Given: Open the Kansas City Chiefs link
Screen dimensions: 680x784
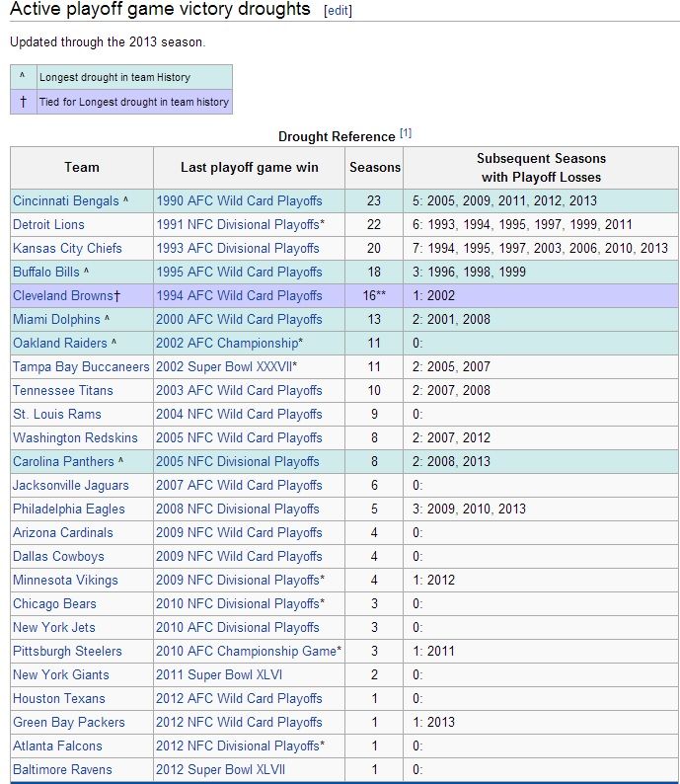Looking at the screenshot, I should [67, 249].
